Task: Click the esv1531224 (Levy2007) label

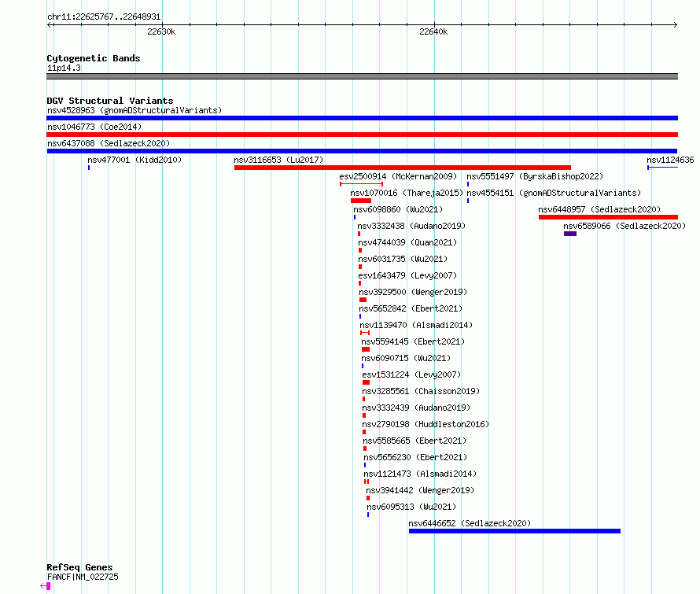Action: [x=411, y=374]
